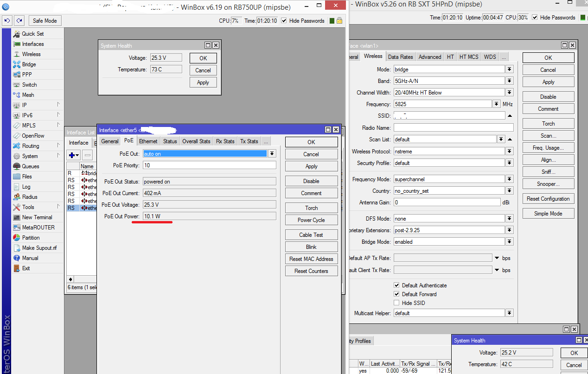Screen dimensions: 588x374
Task: Switch to the General tab of ether5
Action: click(x=110, y=141)
